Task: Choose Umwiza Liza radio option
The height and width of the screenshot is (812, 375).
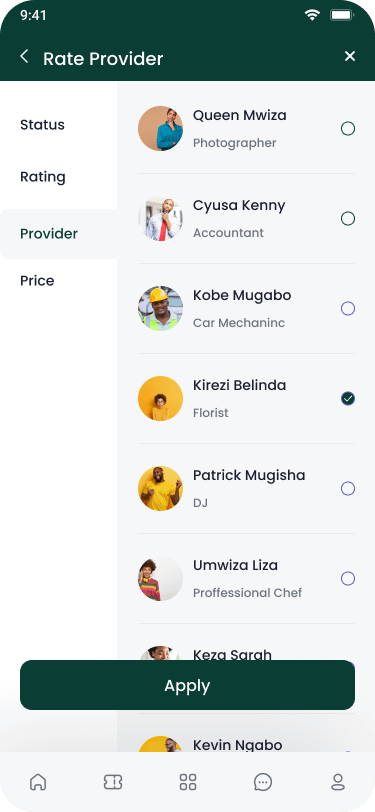Action: coord(348,578)
